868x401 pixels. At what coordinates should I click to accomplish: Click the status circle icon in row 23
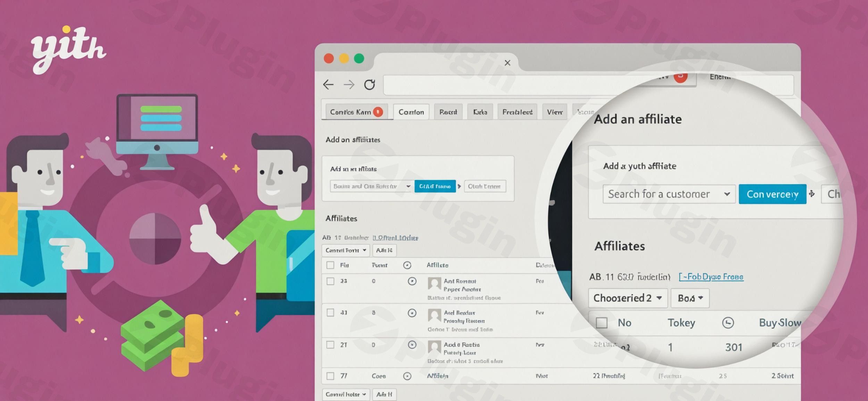click(412, 281)
